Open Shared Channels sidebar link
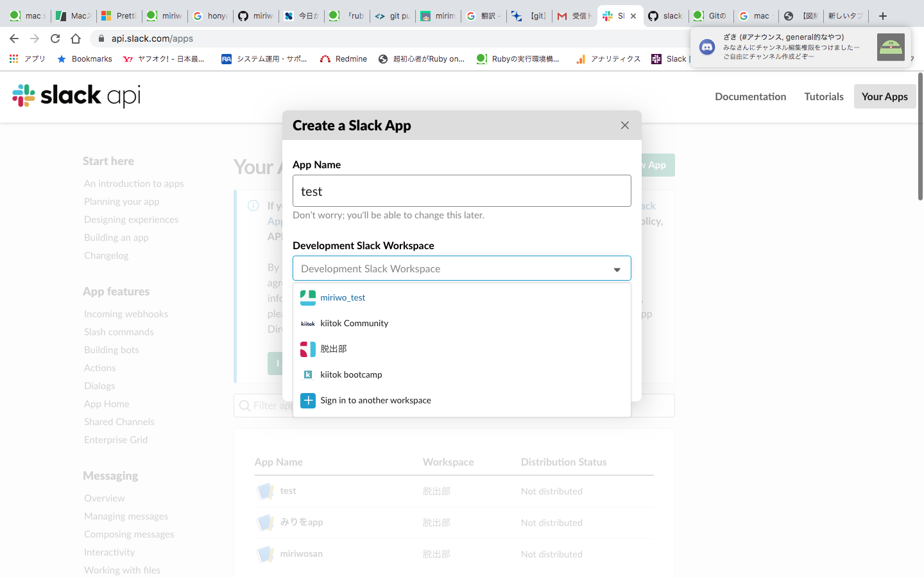This screenshot has height=578, width=924. (119, 422)
